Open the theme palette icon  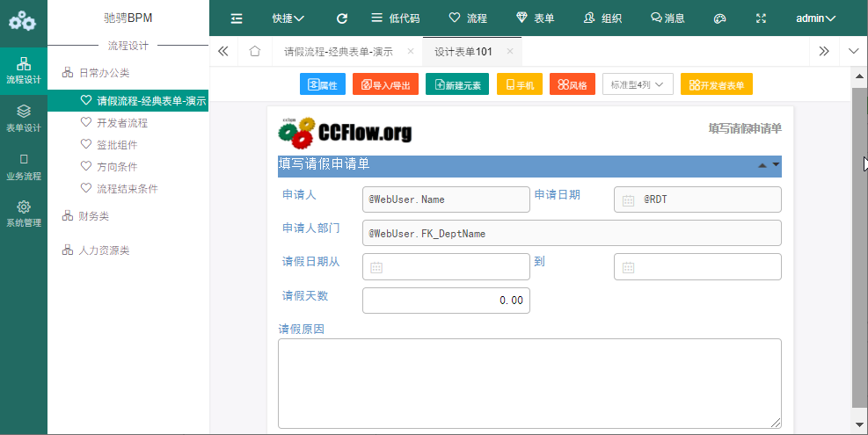tap(719, 18)
